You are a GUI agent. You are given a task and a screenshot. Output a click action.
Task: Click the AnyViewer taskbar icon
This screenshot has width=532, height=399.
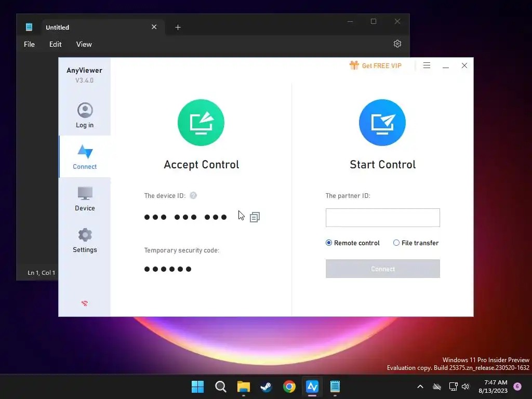click(x=312, y=387)
